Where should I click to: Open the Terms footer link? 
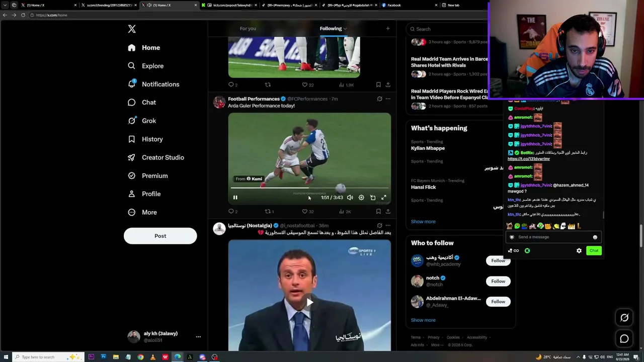[416, 337]
